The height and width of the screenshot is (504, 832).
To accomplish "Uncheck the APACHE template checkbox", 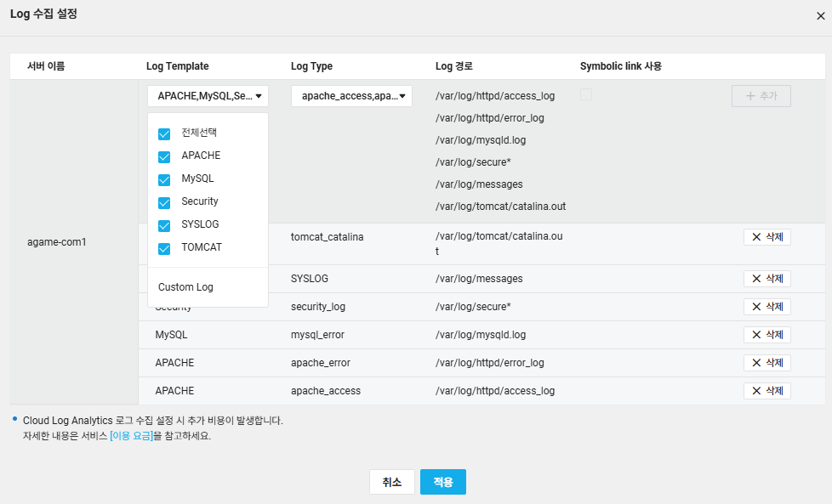I will tap(164, 157).
